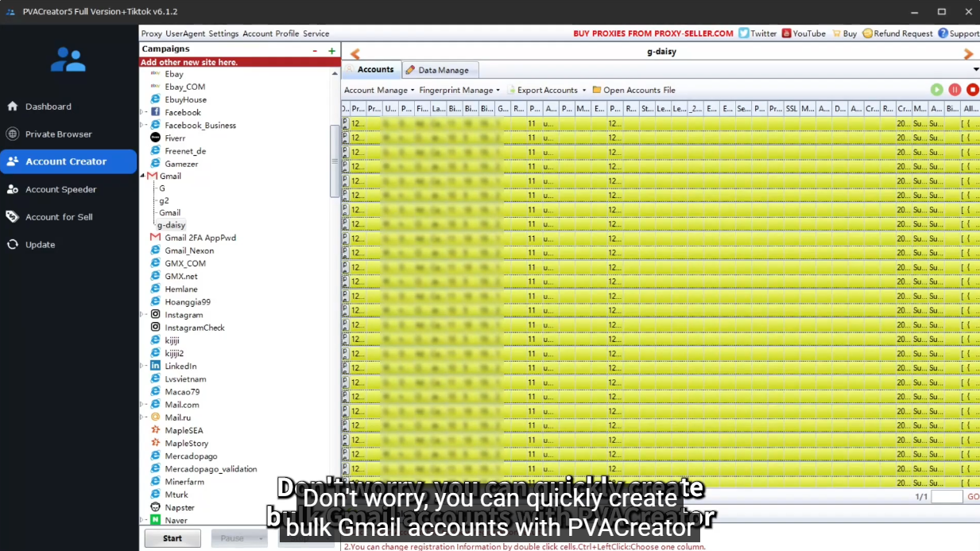Open the Dashboard section
Image resolution: width=980 pixels, height=551 pixels.
click(x=48, y=107)
